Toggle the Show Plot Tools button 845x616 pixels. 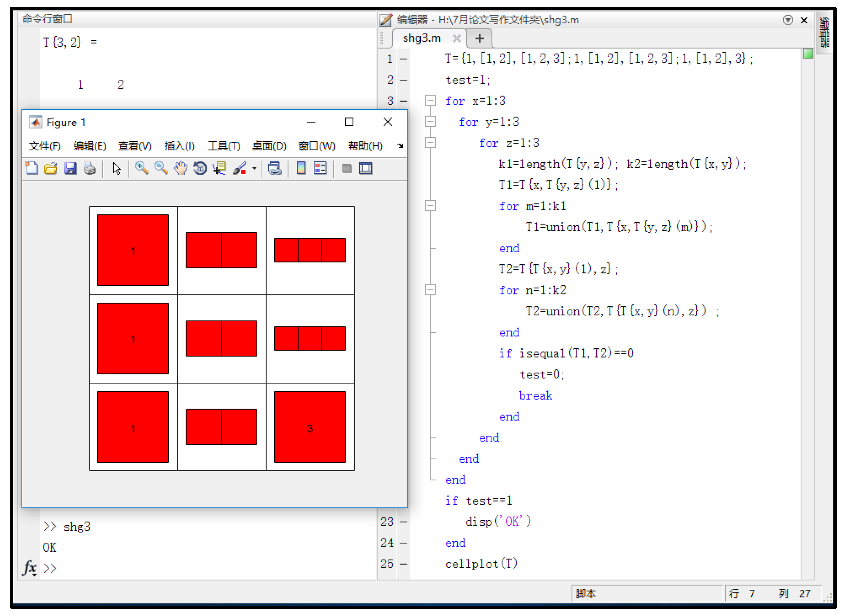pos(366,169)
